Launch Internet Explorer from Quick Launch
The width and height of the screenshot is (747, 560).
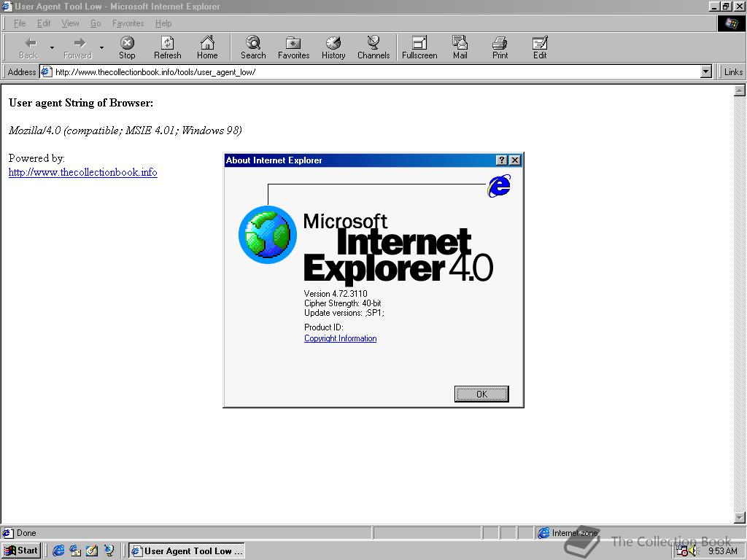[x=58, y=551]
